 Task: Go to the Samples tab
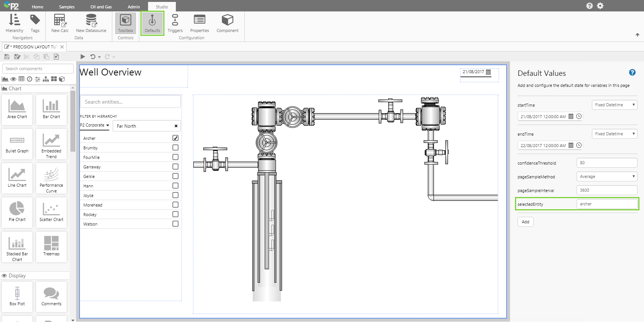67,7
